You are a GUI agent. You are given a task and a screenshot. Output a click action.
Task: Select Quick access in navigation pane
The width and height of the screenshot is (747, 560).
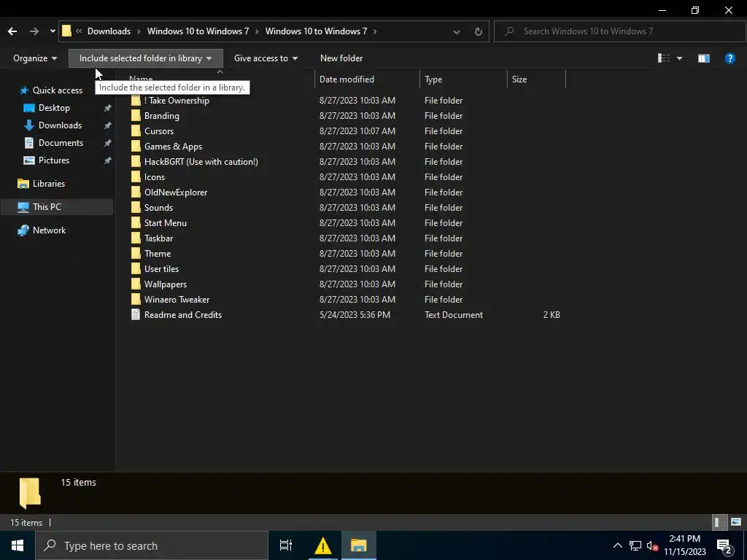[57, 90]
